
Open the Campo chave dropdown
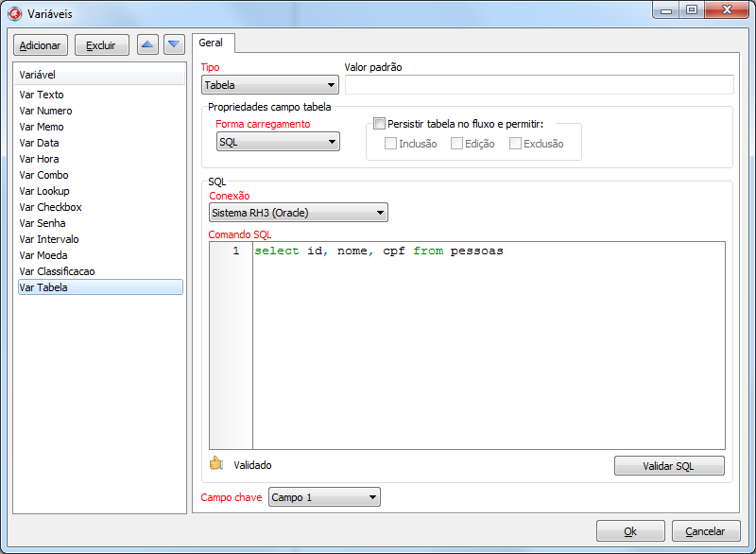tap(324, 497)
